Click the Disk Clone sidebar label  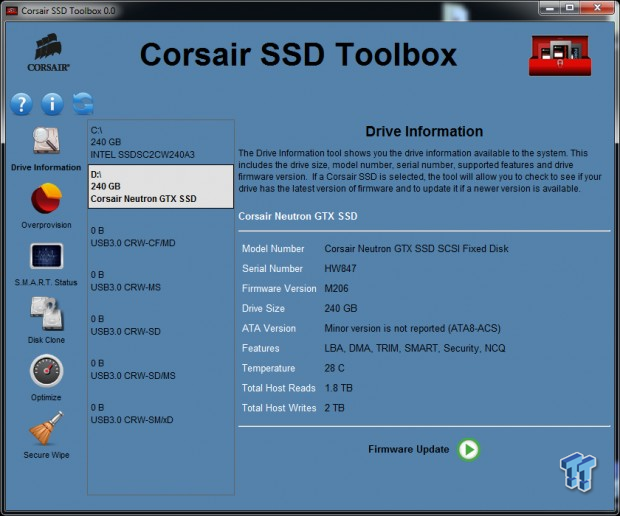[46, 340]
